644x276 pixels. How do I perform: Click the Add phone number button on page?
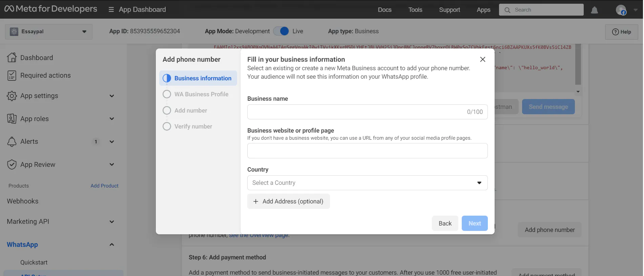tap(550, 230)
